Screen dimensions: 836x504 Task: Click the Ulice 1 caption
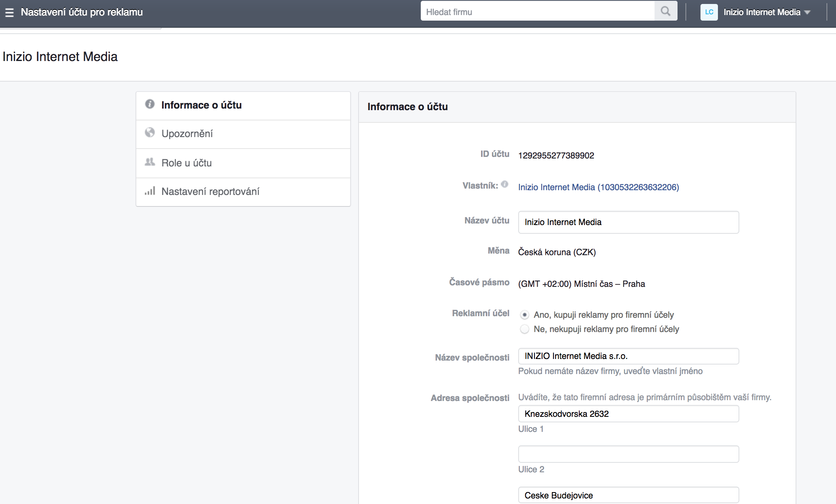click(531, 429)
